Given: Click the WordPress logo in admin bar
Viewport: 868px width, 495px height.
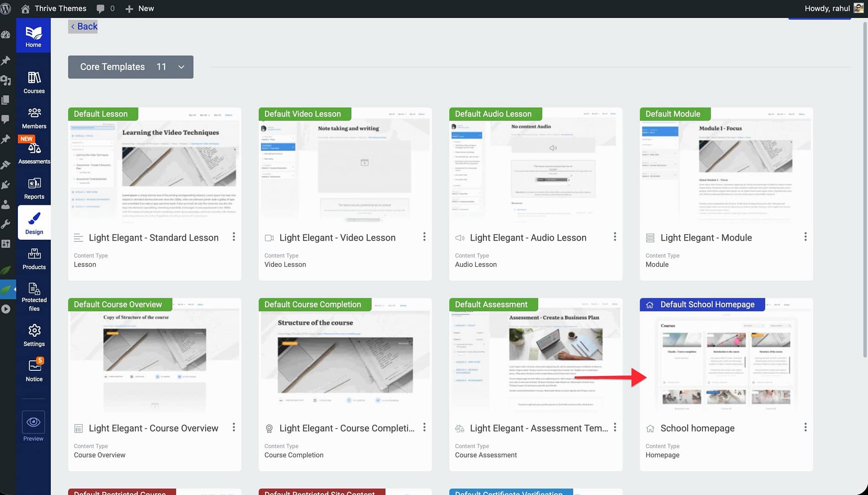Looking at the screenshot, I should (6, 9).
